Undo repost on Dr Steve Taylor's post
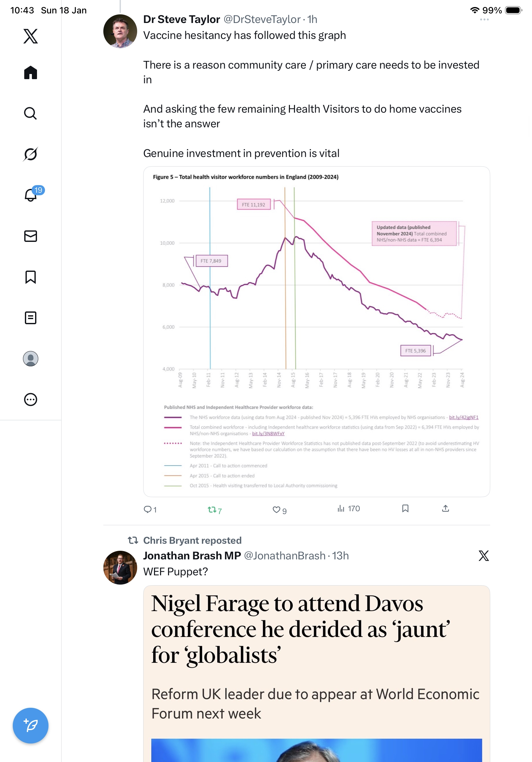The width and height of the screenshot is (532, 762). (212, 510)
